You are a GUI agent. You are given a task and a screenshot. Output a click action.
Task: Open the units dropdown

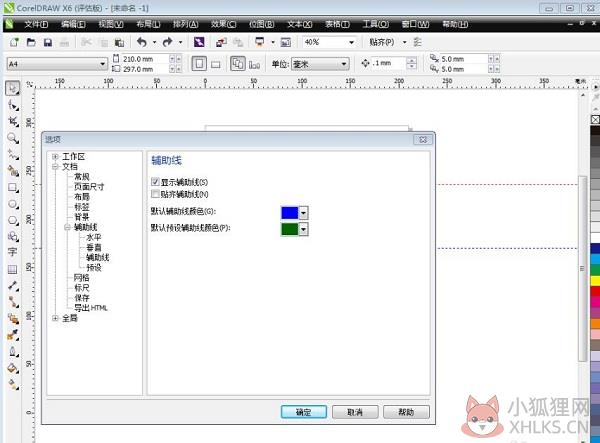344,64
